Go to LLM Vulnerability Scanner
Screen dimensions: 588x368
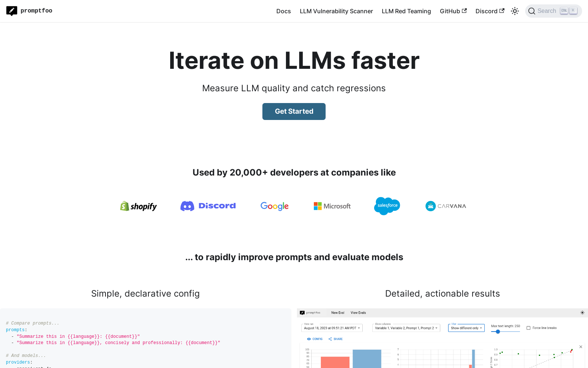[x=336, y=11]
